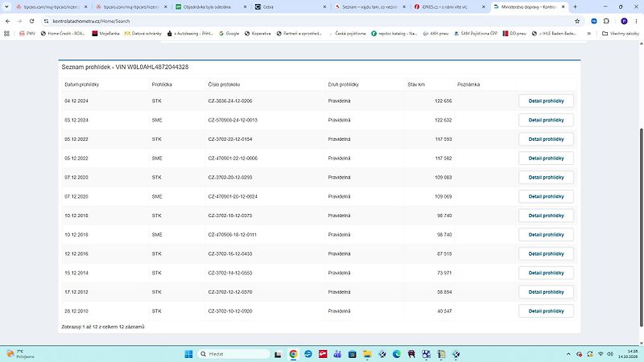The width and height of the screenshot is (644, 362).
Task: Open Detail prohlídky for 12.12.2016 row
Action: tap(546, 253)
